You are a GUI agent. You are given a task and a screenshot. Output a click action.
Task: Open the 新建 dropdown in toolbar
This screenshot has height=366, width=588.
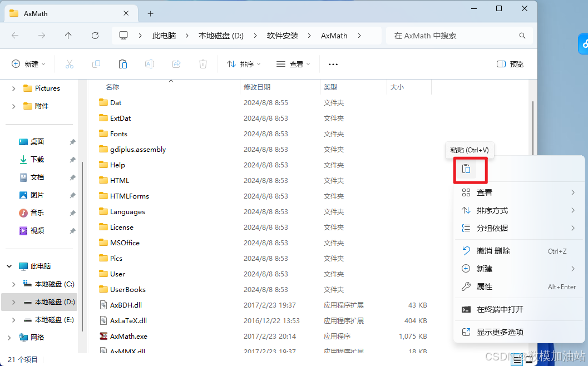[28, 64]
